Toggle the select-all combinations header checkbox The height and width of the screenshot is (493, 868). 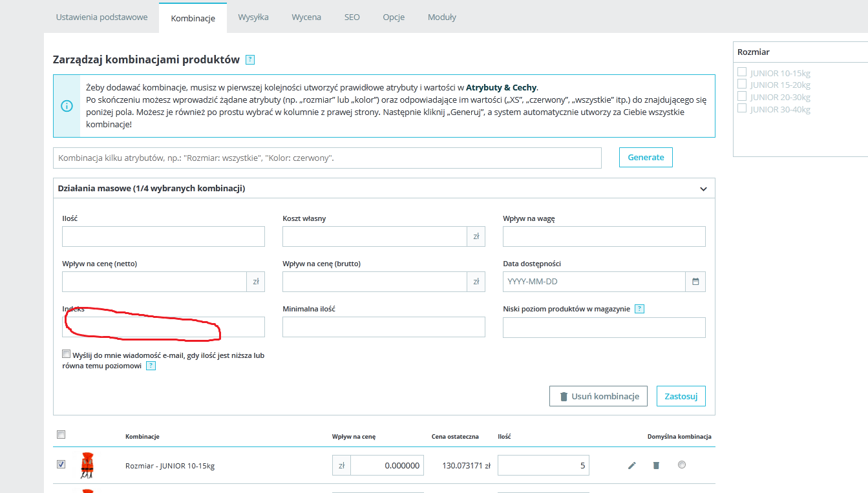[61, 435]
